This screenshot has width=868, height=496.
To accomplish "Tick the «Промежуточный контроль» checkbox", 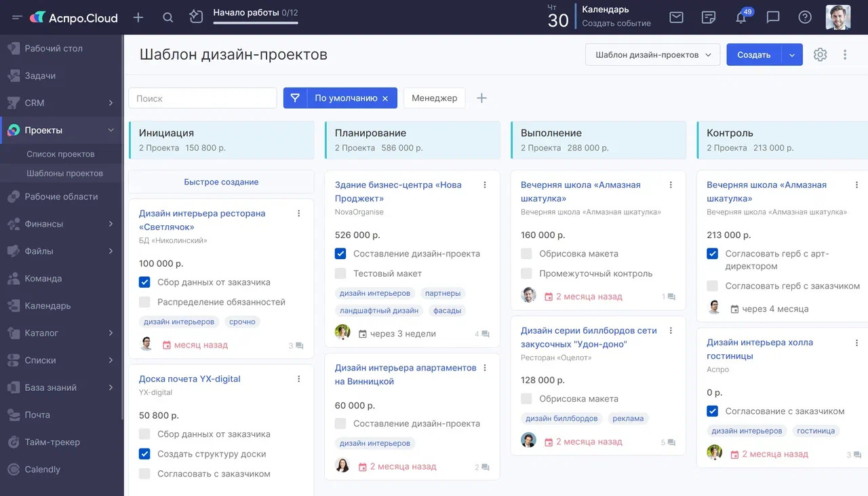I will [x=526, y=273].
